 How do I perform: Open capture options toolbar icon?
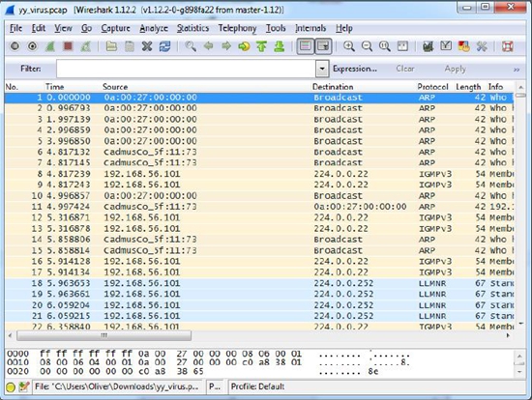pyautogui.click(x=33, y=45)
